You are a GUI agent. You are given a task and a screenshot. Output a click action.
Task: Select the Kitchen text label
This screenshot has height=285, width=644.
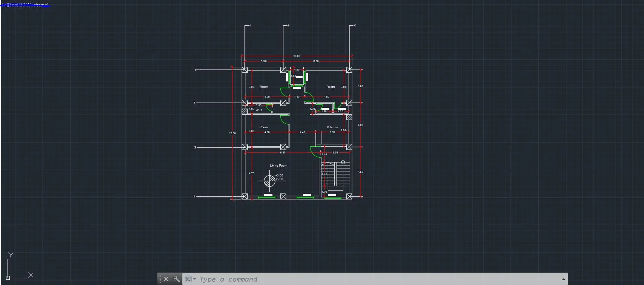click(x=332, y=127)
